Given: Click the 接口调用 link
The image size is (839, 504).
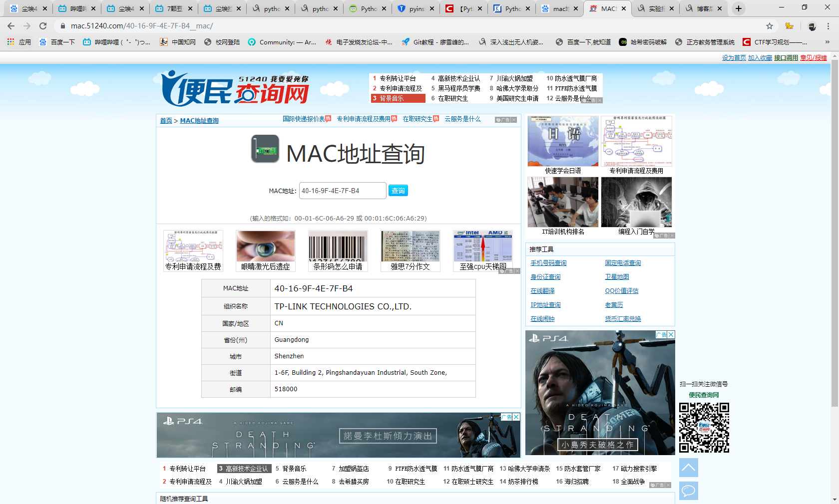Looking at the screenshot, I should click(x=786, y=58).
